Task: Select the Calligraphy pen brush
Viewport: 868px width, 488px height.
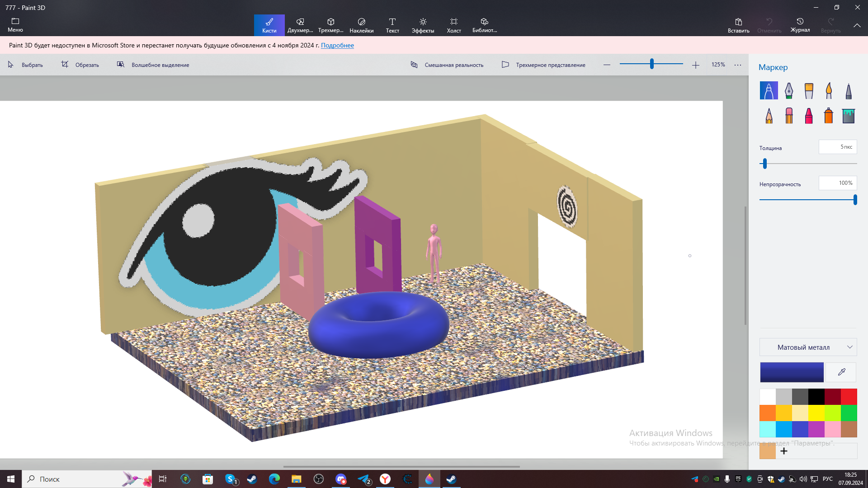Action: 789,91
